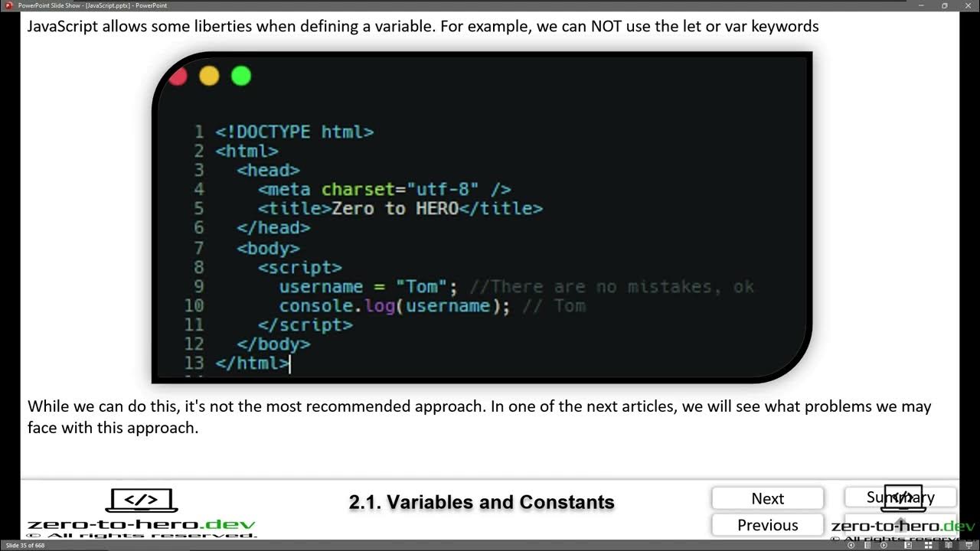Click the PowerPoint app icon in title bar
Viewport: 980px width, 551px height.
click(x=8, y=5)
